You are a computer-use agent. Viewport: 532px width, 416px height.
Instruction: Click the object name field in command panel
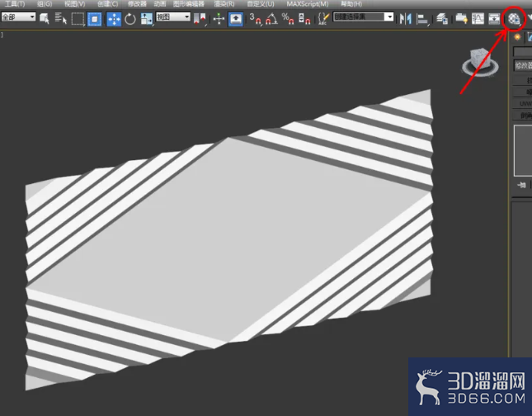(x=522, y=52)
